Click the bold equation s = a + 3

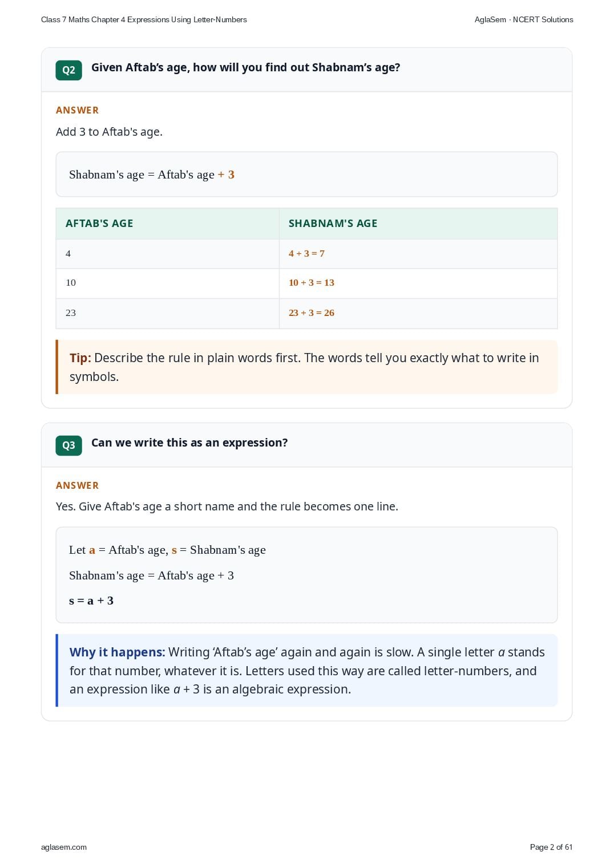(91, 601)
